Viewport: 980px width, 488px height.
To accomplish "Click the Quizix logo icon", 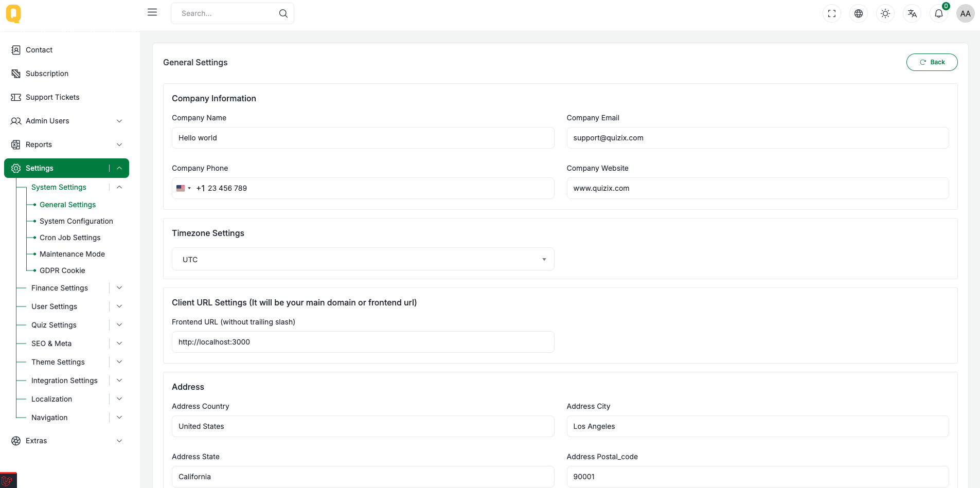I will (x=13, y=13).
